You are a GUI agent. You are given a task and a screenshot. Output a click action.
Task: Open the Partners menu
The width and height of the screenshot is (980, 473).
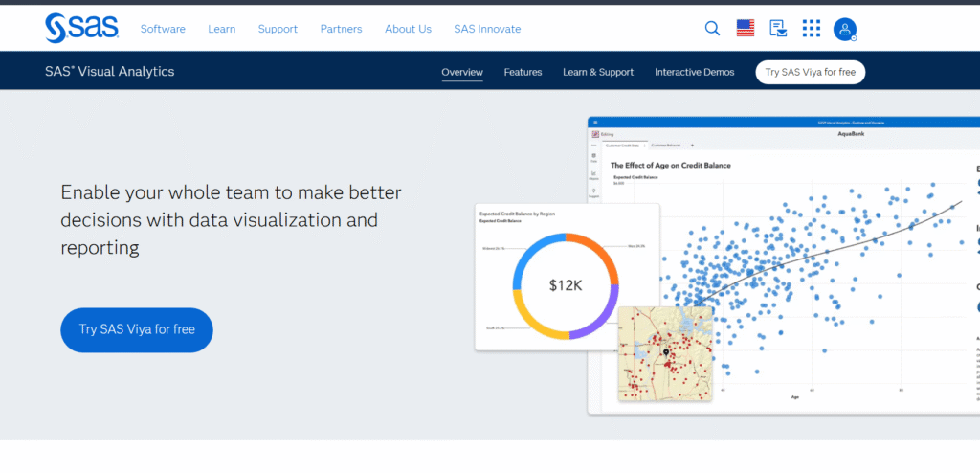(342, 29)
